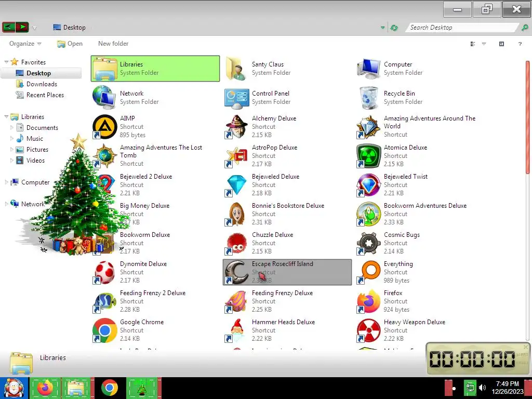Refresh the Desktop folder view
This screenshot has height=399, width=532.
click(x=394, y=28)
